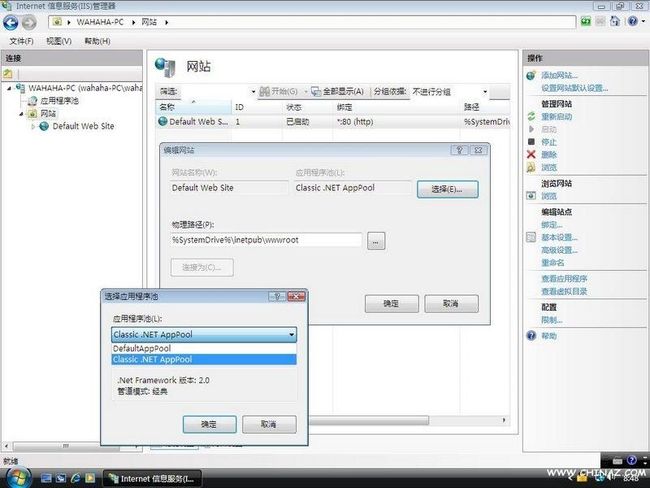The width and height of the screenshot is (650, 488).
Task: Click 重新启动 in actions pane
Action: click(x=556, y=117)
